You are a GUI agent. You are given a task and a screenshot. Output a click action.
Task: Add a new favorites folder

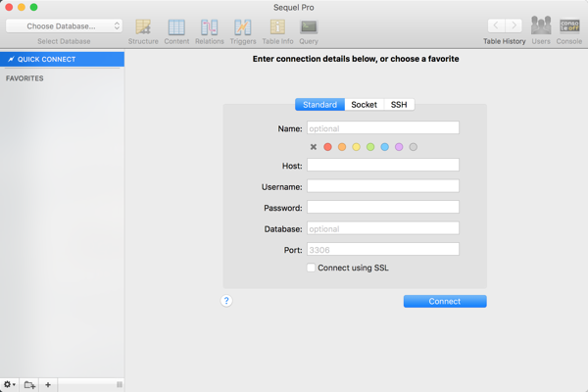(x=29, y=385)
